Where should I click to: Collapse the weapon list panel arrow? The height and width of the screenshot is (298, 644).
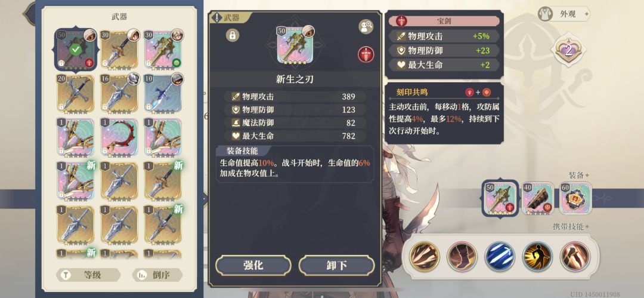205,199
